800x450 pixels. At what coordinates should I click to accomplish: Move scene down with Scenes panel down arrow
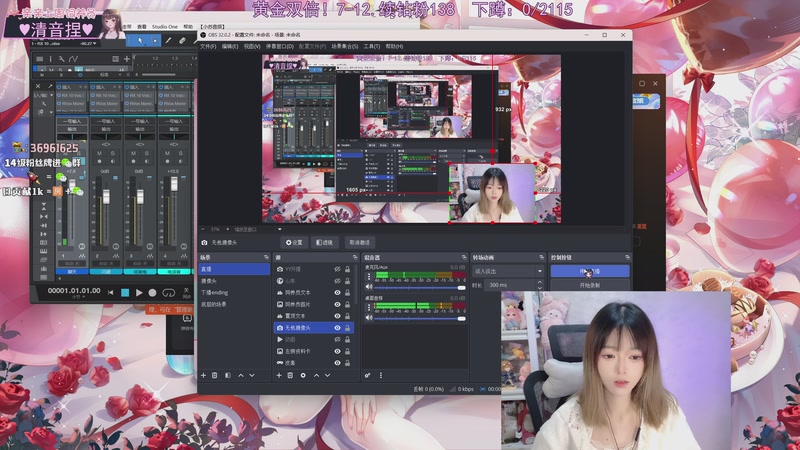click(252, 376)
